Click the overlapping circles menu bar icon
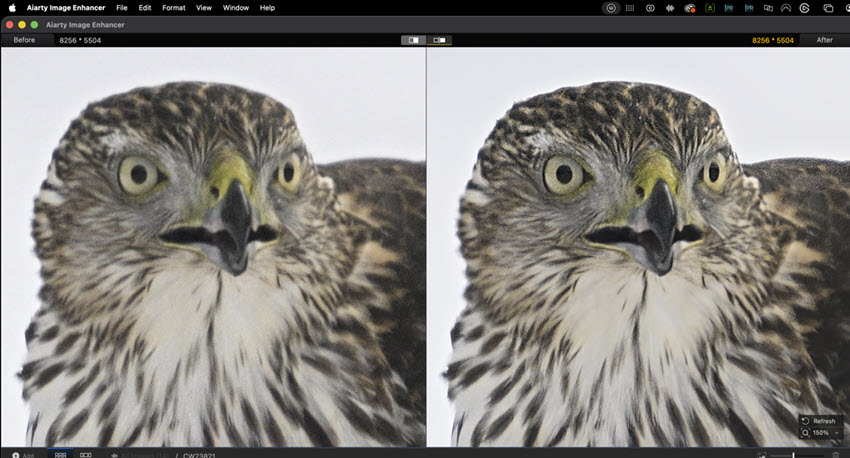The height and width of the screenshot is (458, 850). coord(650,8)
